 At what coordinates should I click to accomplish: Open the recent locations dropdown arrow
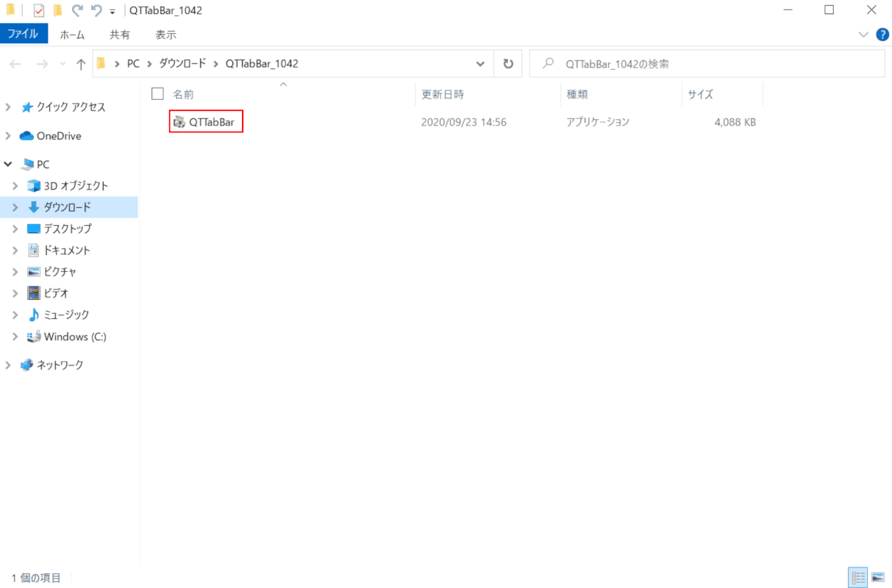[x=62, y=65]
